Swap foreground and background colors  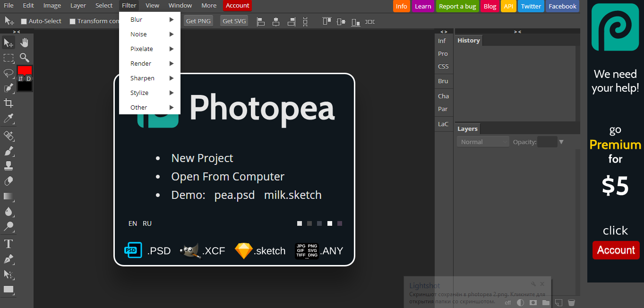[x=21, y=78]
